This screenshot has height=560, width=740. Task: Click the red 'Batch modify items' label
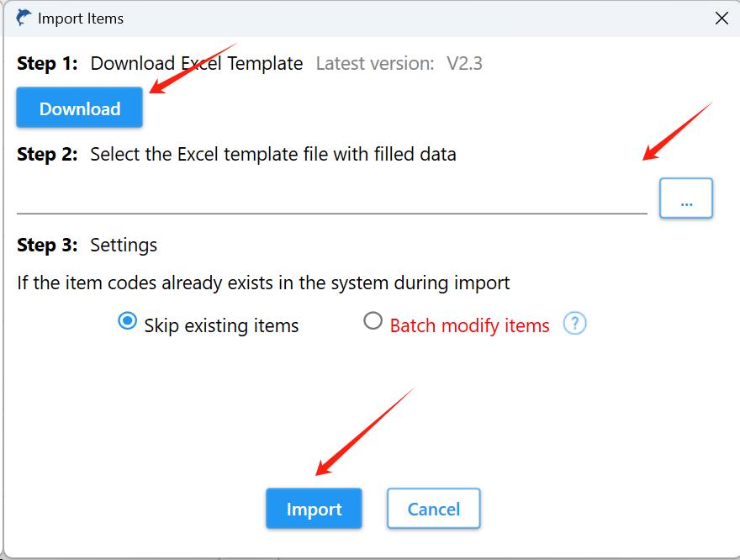[469, 325]
